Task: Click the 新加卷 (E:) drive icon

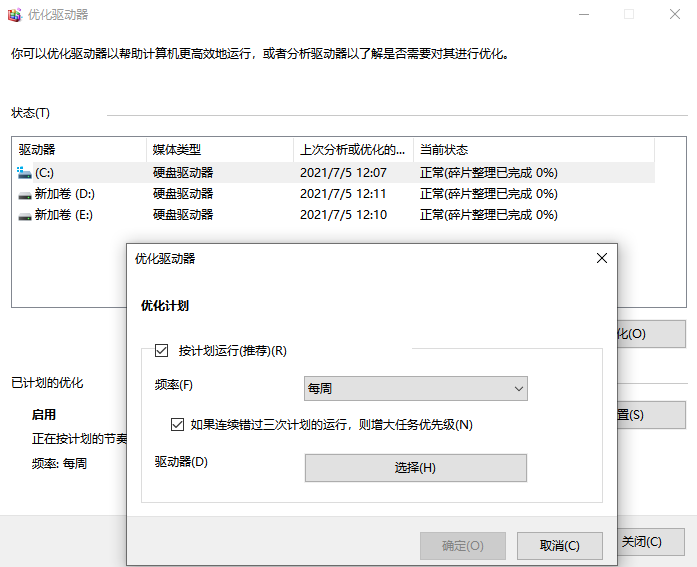Action: [x=24, y=215]
